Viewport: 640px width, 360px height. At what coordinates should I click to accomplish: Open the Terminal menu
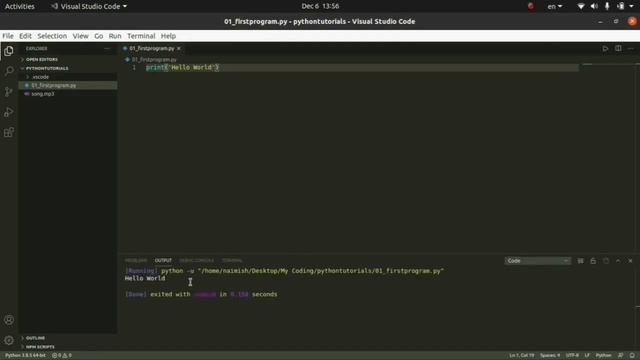[x=141, y=36]
